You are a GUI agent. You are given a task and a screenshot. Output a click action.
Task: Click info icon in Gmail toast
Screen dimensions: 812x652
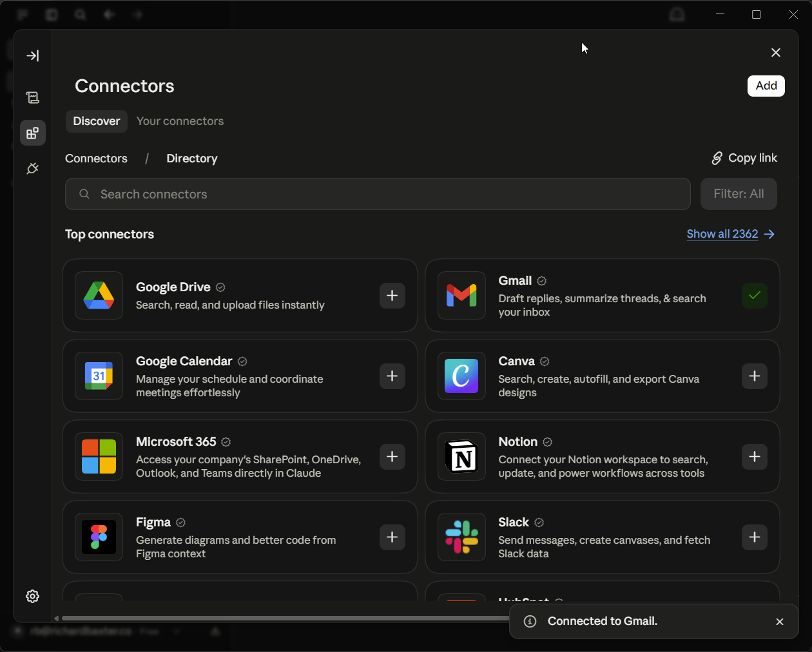(x=530, y=622)
